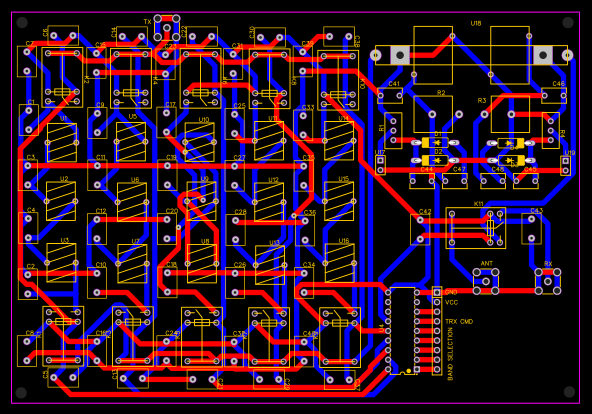Select inductor U6
This screenshot has width=592, height=414.
(132, 202)
